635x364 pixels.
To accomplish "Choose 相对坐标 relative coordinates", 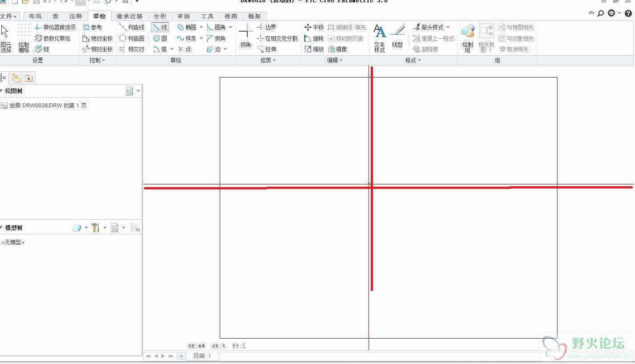I will [x=98, y=49].
